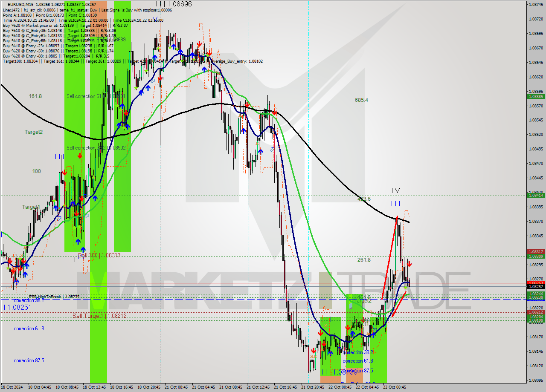Viewport: 546px width, 392px height.
Task: Click the red 1.08263 price tag
Action: tap(536, 283)
